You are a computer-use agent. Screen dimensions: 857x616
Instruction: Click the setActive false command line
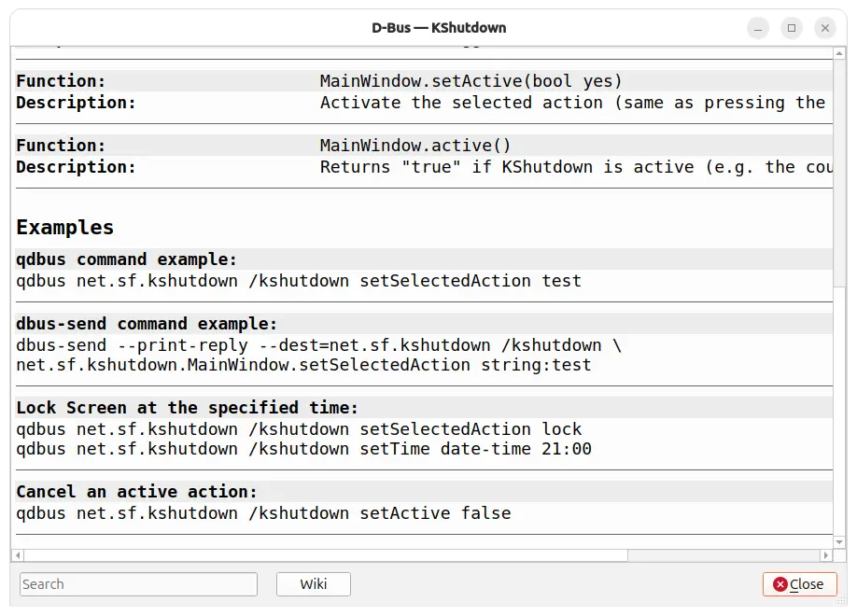tap(263, 513)
